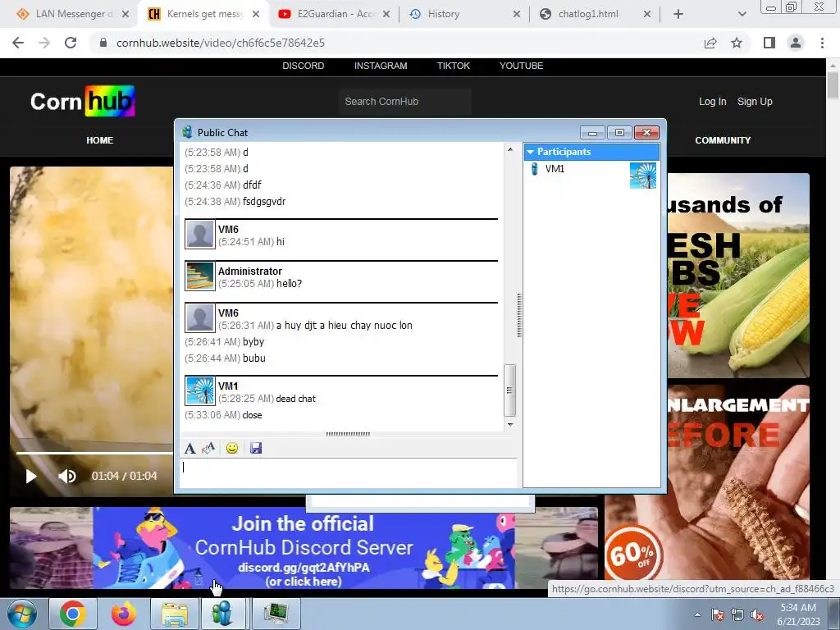Open the smiley emoticon picker

[232, 448]
